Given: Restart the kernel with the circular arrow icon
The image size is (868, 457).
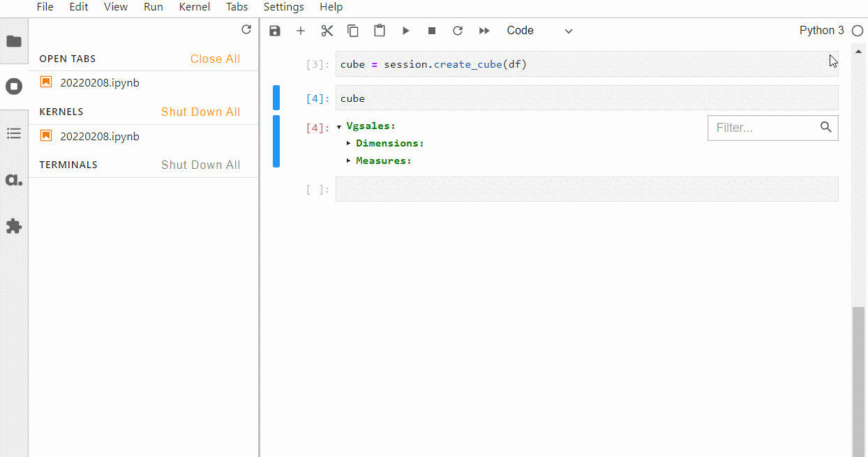Looking at the screenshot, I should click(x=458, y=31).
